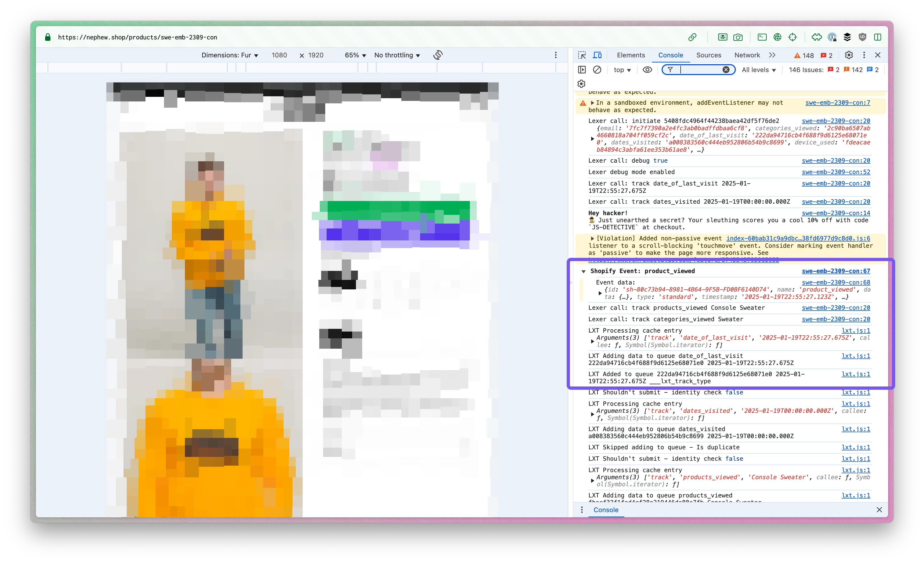Clear the console with the ban icon
This screenshot has width=924, height=563.
[597, 70]
